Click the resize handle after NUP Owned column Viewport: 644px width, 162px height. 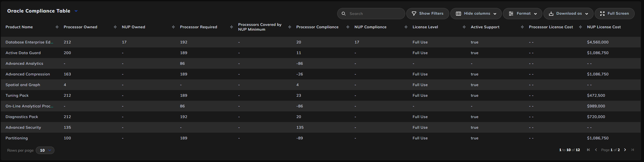click(173, 27)
